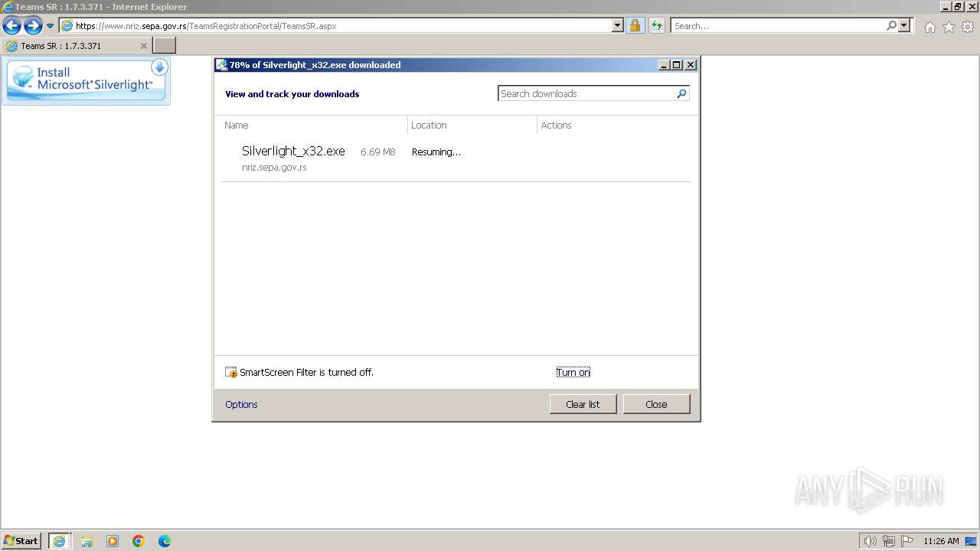Screen dimensions: 980x551
Task: Minimize the View Downloads window
Action: pos(664,65)
